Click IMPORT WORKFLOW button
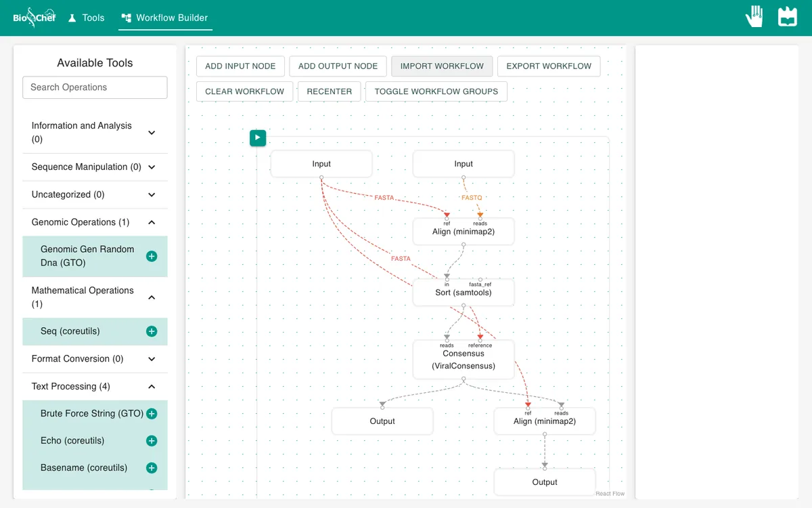Image resolution: width=812 pixels, height=508 pixels. 442,66
